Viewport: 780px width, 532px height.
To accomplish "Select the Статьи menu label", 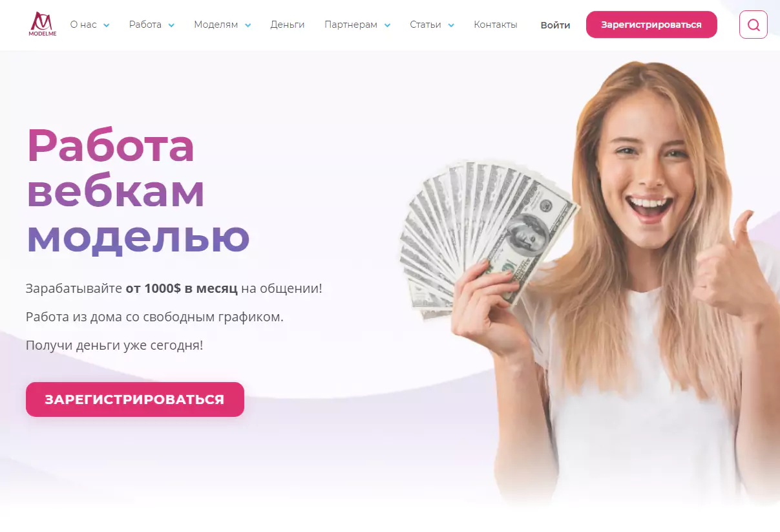I will (425, 25).
